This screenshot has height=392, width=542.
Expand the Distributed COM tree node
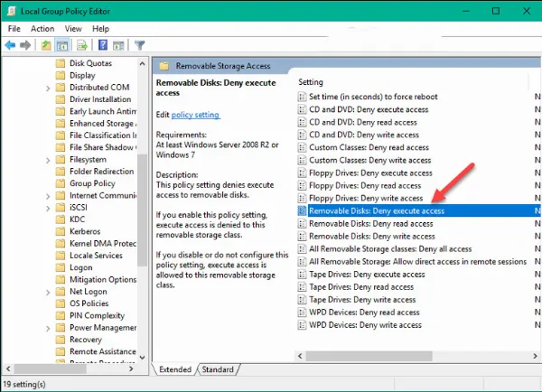(48, 88)
